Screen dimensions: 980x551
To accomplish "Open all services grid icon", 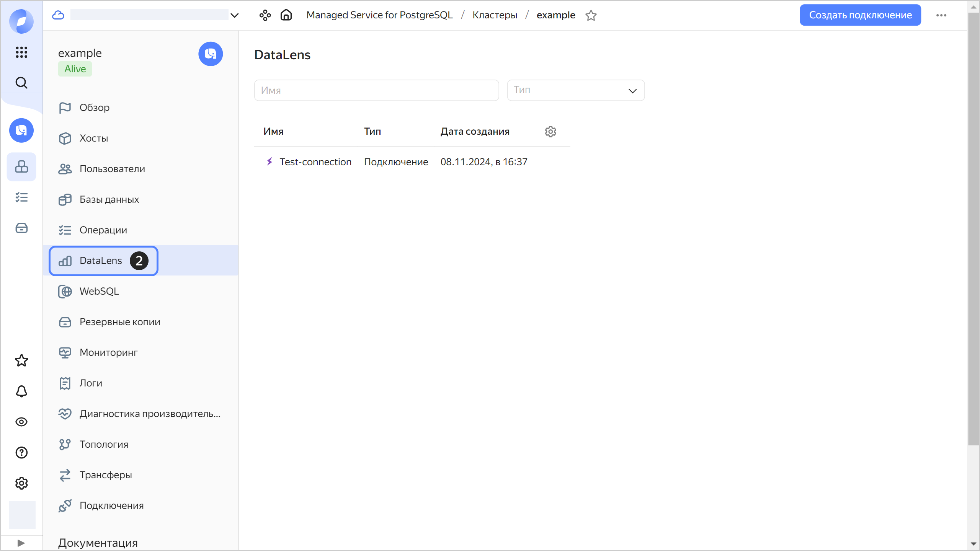I will click(x=21, y=52).
